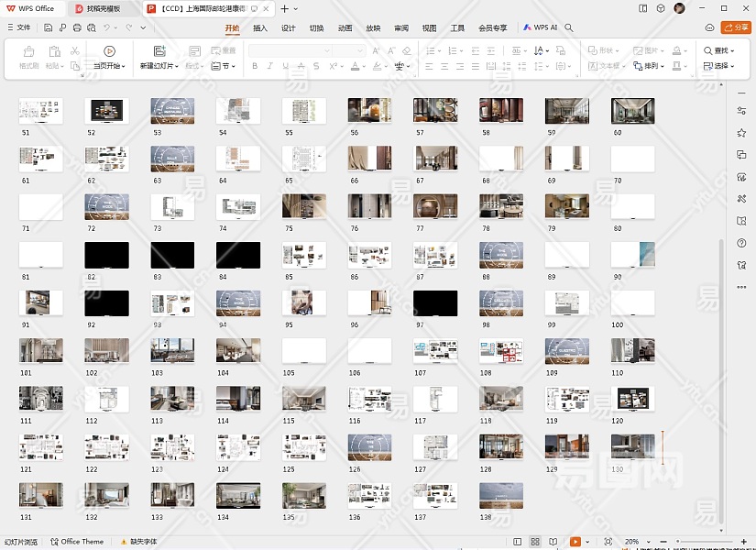Image resolution: width=756 pixels, height=550 pixels.
Task: Toggle slide sorter view in the status bar
Action: pos(536,542)
